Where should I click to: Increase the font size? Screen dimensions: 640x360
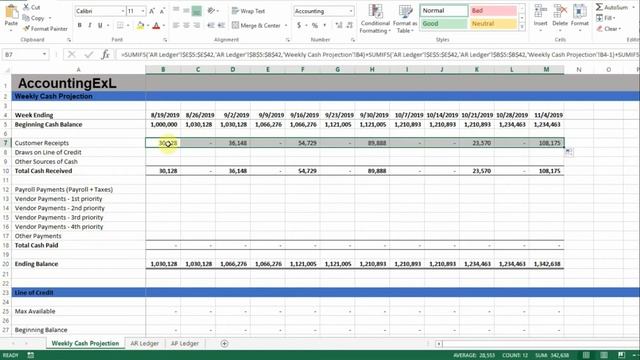point(152,11)
